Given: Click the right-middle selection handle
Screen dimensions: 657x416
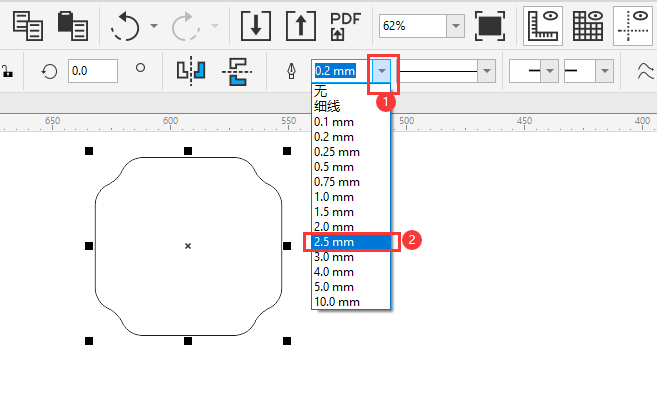Looking at the screenshot, I should point(287,246).
